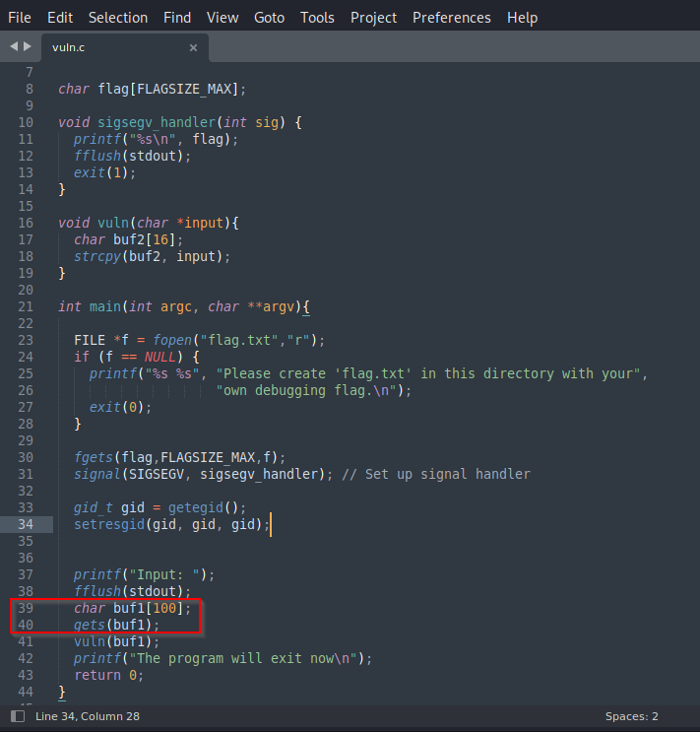700x732 pixels.
Task: Click the Spaces: 2 indentation setting
Action: pos(631,716)
